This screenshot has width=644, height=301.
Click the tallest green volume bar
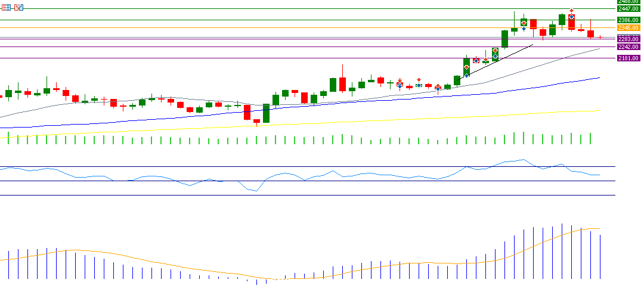pyautogui.click(x=523, y=138)
